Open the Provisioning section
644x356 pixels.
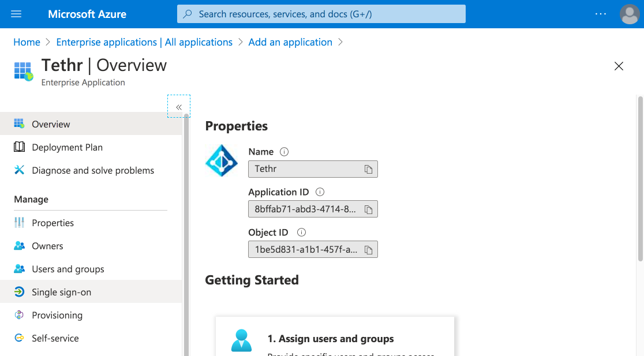coord(58,315)
